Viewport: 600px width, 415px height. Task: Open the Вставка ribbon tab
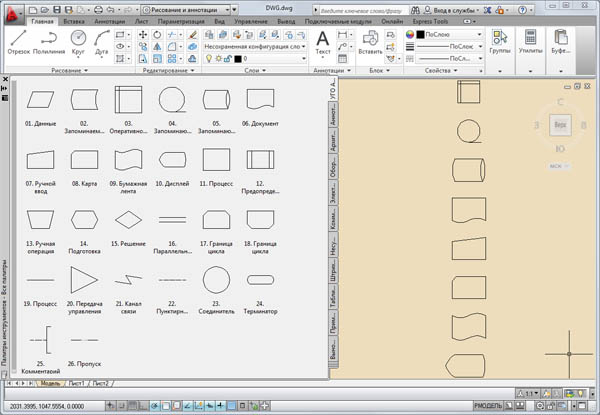(x=73, y=20)
